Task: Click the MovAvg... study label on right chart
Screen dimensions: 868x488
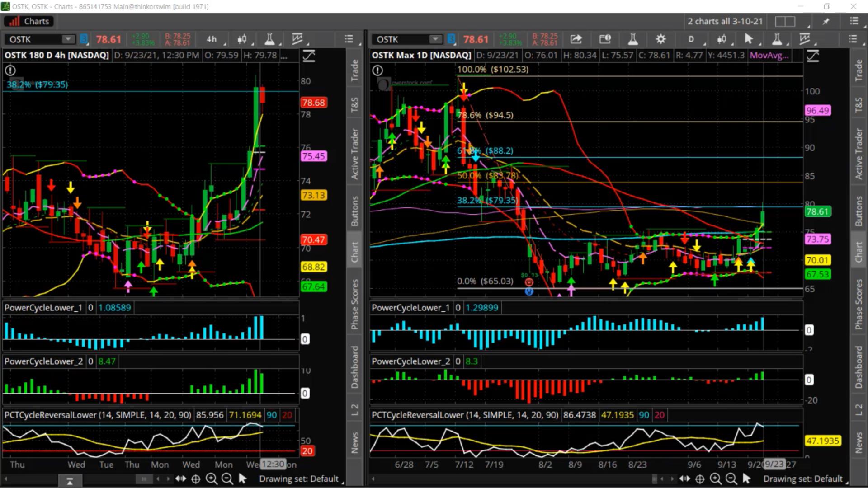Action: click(x=769, y=56)
